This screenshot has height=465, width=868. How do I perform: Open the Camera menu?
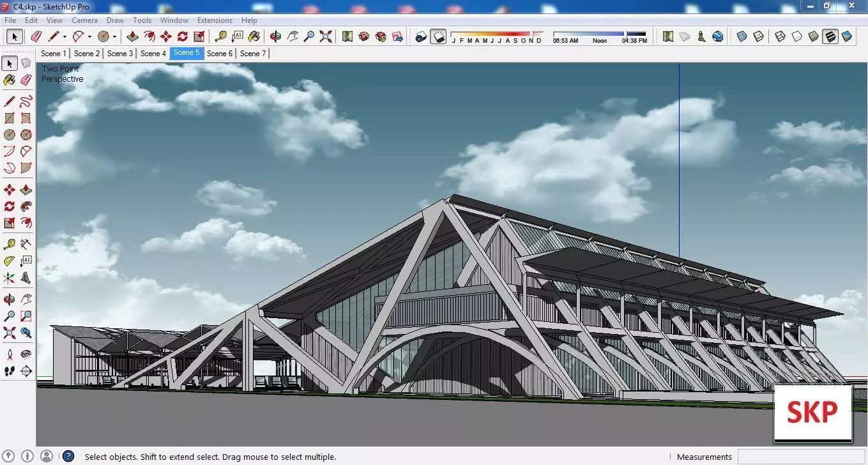pos(84,20)
